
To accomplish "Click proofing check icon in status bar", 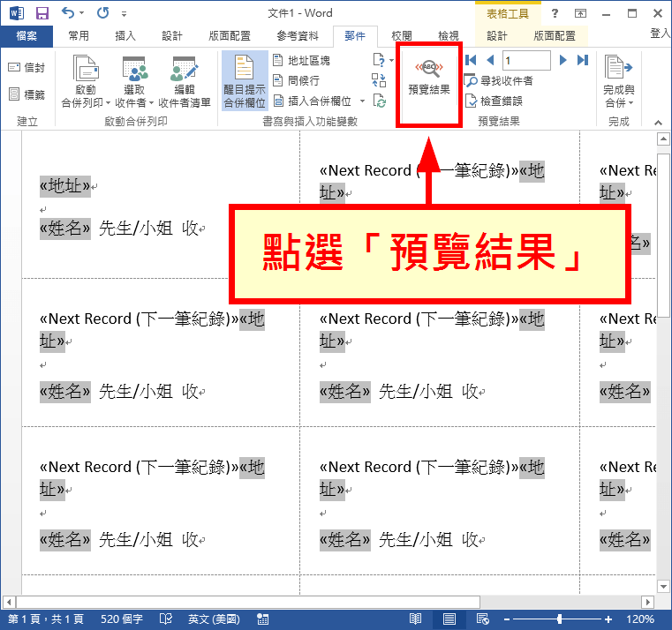I will coord(166,619).
